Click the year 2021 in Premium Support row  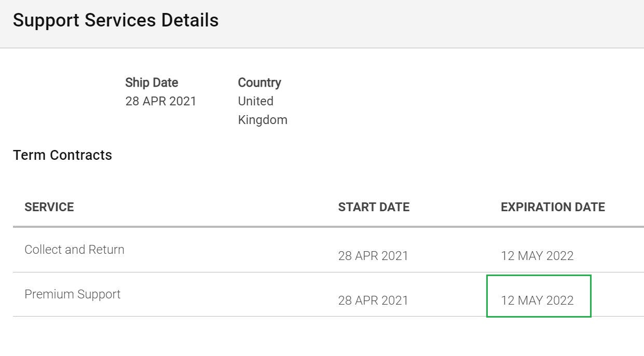(395, 300)
